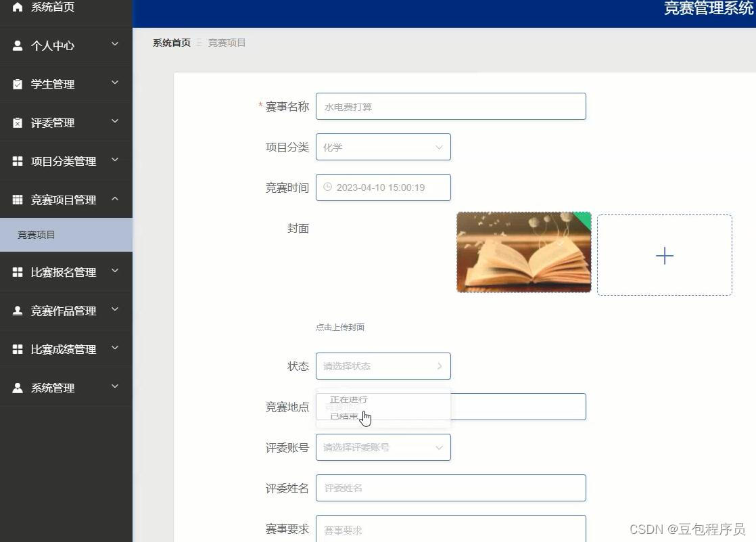
Task: Click 系统首页 in the breadcrumb
Action: [170, 43]
